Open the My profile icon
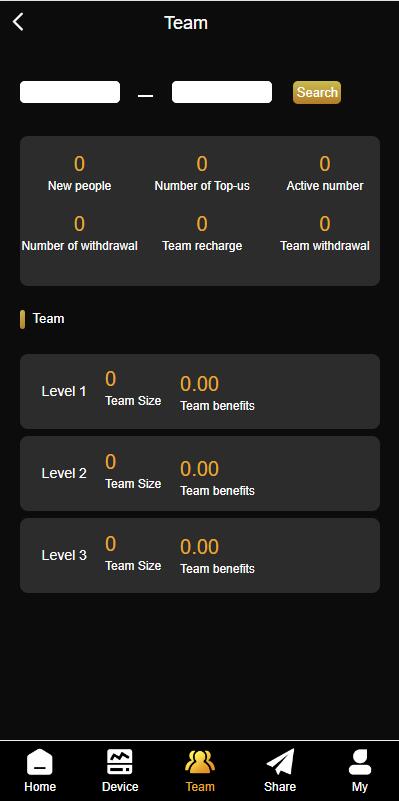Image resolution: width=399 pixels, height=801 pixels. point(360,762)
